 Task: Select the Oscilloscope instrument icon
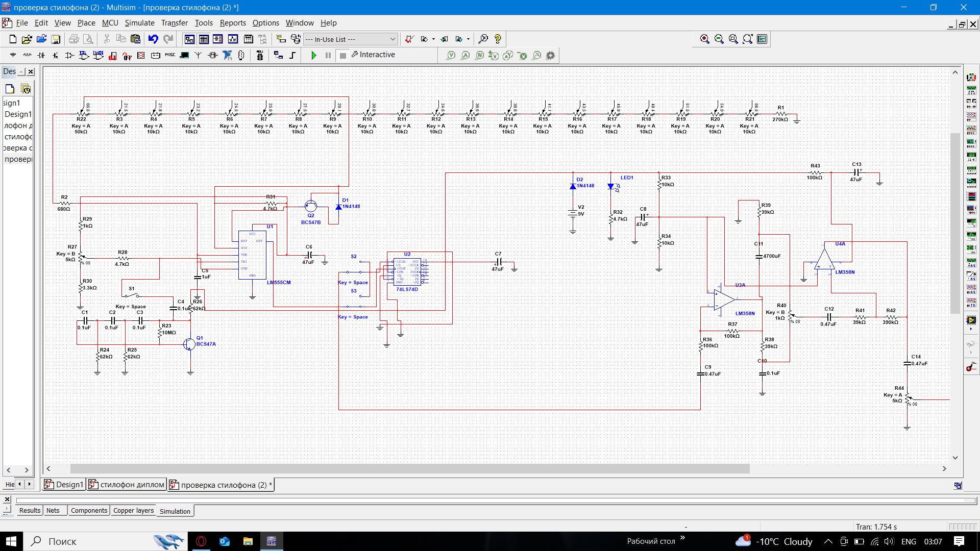(971, 116)
